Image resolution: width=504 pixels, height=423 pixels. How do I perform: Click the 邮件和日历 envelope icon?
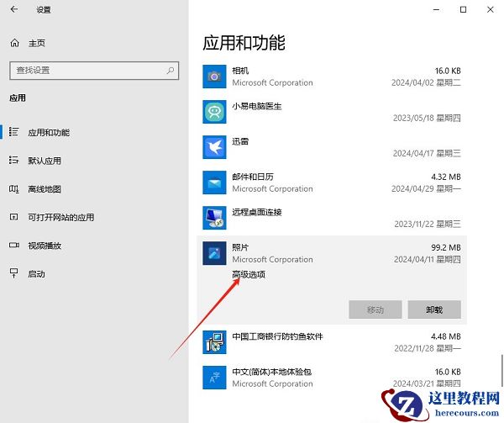[x=214, y=182]
